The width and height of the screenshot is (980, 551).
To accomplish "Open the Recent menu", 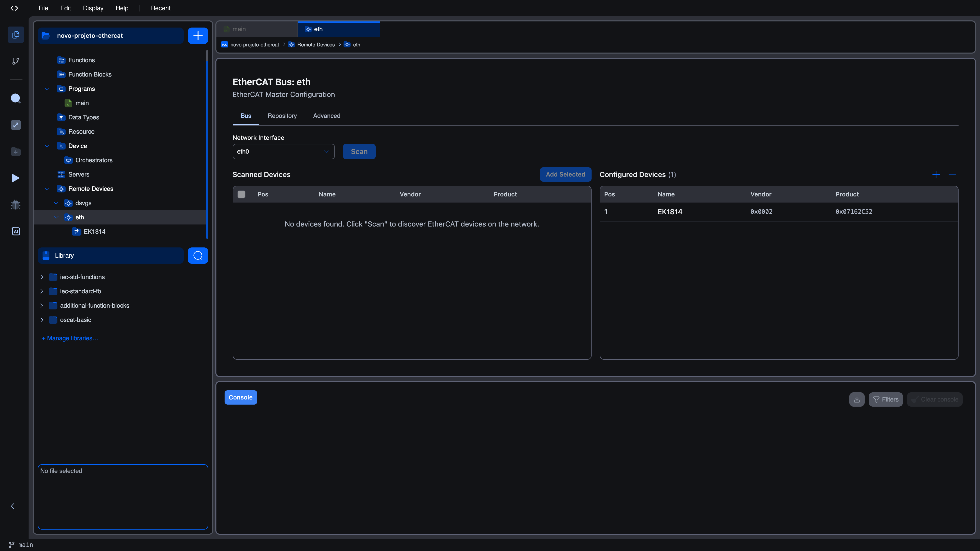I will (161, 8).
